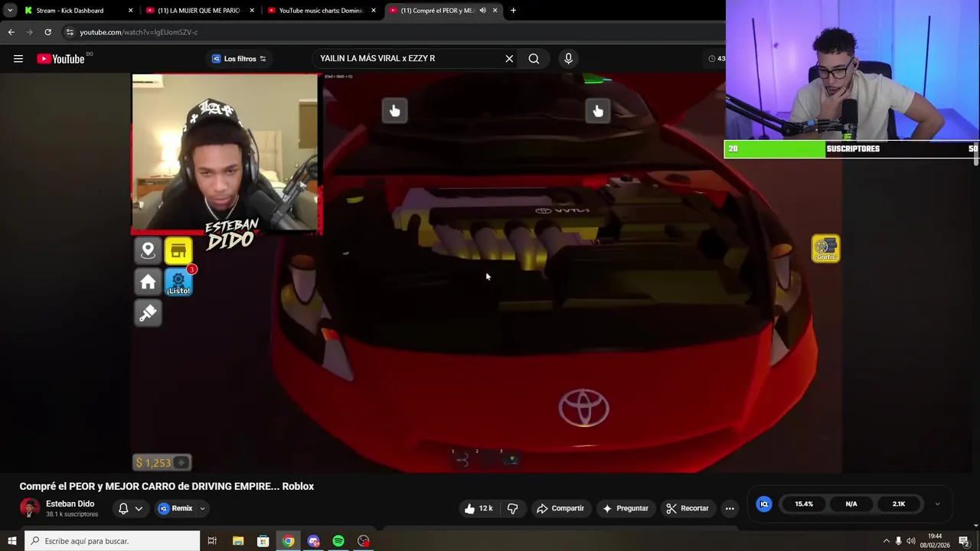Click the Remix button
This screenshot has height=551, width=980.
point(176,508)
